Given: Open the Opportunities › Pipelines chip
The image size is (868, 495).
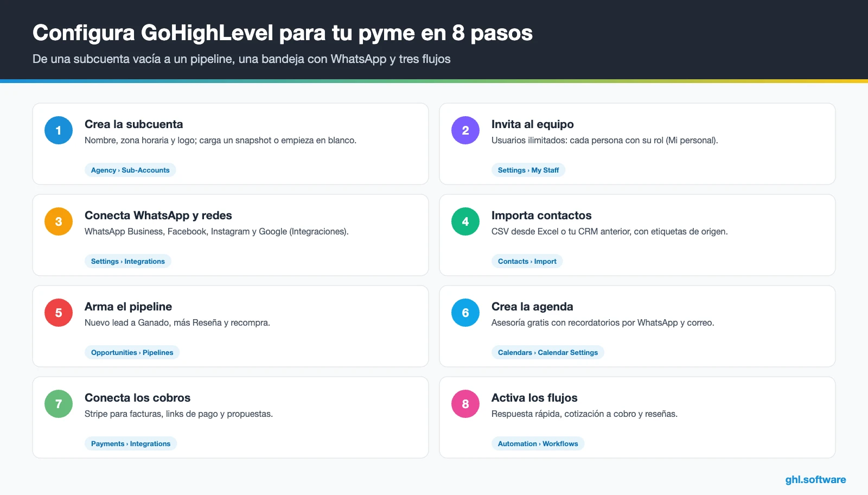Looking at the screenshot, I should point(132,352).
